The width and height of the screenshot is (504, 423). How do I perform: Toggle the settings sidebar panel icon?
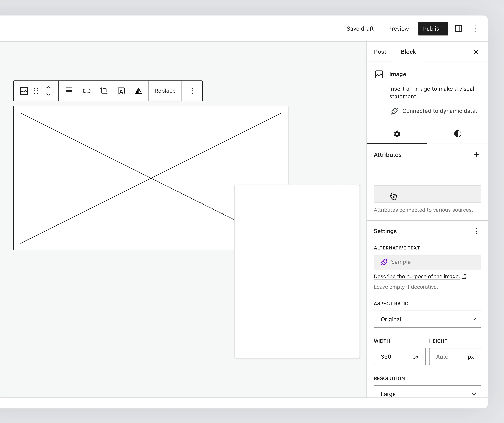458,29
